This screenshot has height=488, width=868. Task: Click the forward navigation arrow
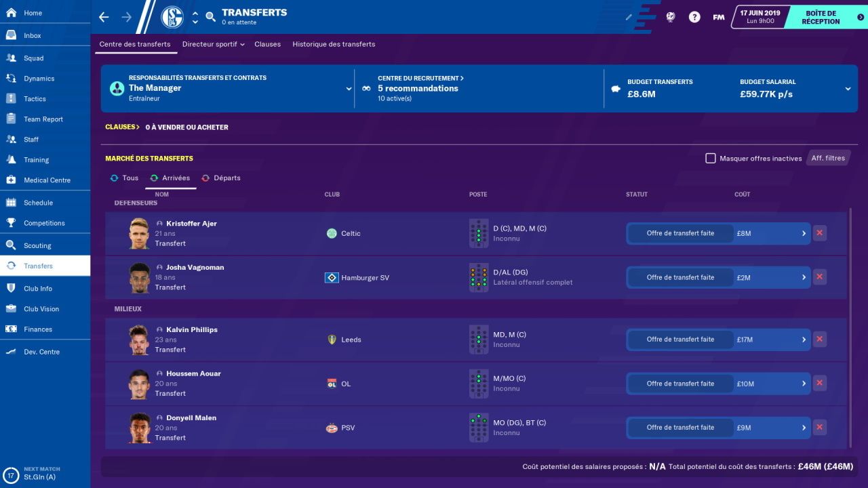(x=126, y=17)
